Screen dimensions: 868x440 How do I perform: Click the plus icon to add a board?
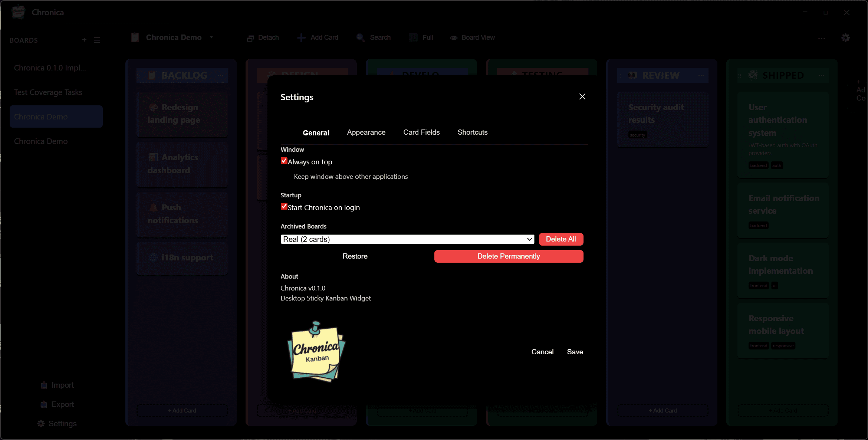(x=84, y=40)
